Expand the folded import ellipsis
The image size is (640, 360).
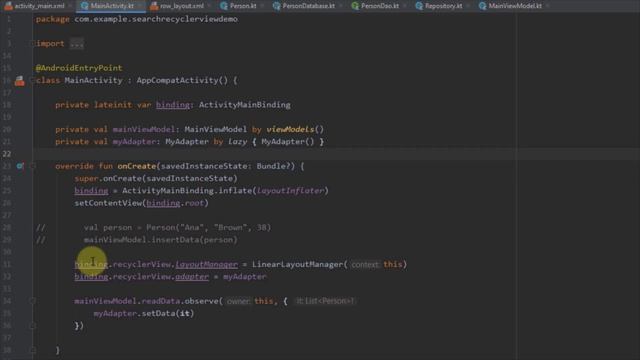point(77,44)
